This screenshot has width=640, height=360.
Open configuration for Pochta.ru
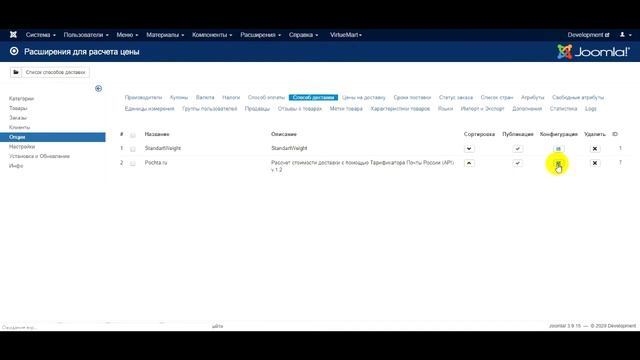coord(558,163)
